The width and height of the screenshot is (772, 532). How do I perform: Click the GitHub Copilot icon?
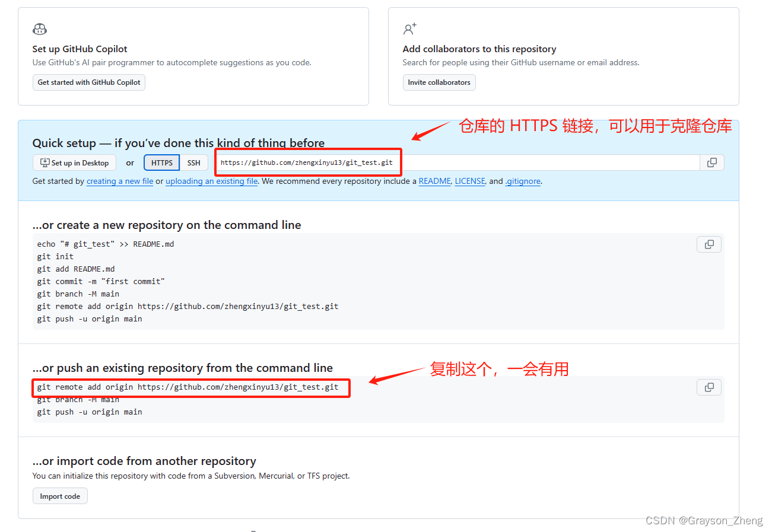tap(40, 29)
